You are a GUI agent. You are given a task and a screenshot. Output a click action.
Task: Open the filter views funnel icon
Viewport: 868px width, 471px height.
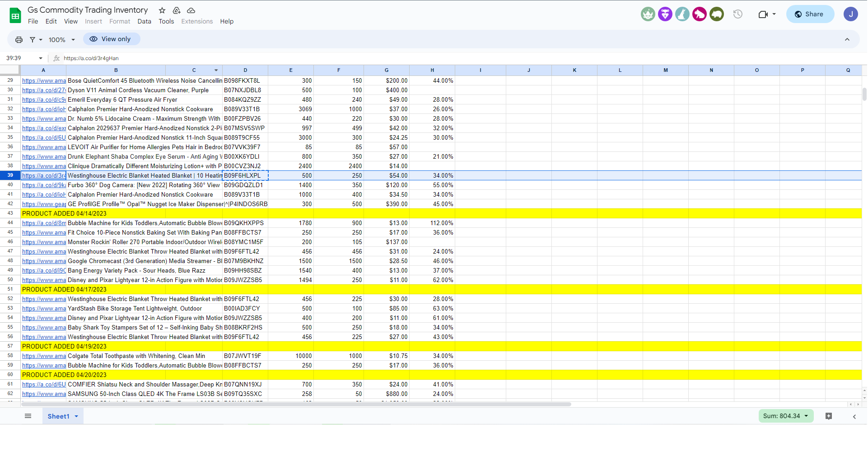click(x=33, y=40)
